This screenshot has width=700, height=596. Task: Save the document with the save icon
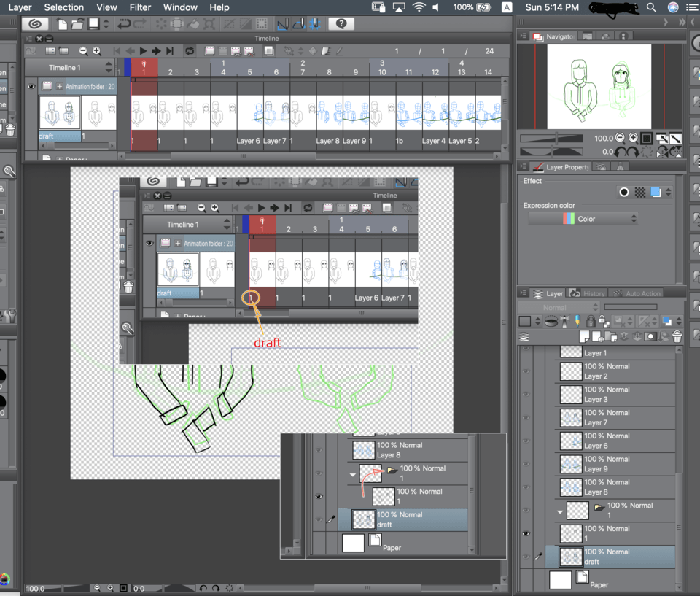(x=93, y=23)
